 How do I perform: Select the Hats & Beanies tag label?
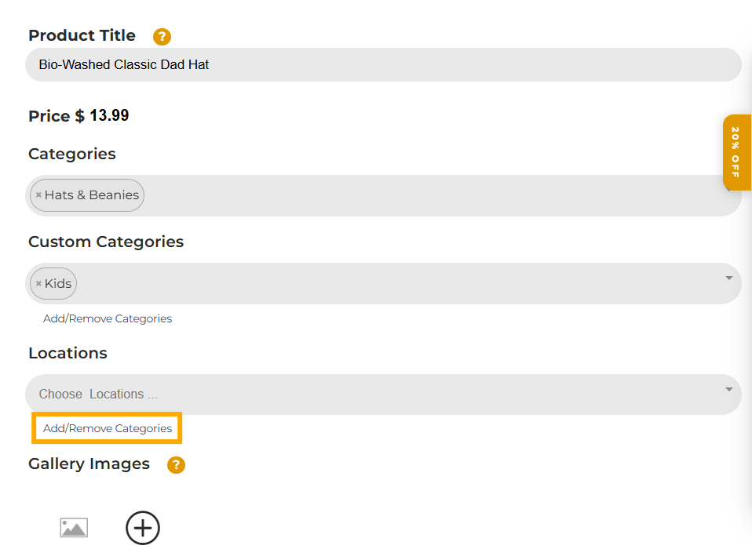pyautogui.click(x=92, y=195)
